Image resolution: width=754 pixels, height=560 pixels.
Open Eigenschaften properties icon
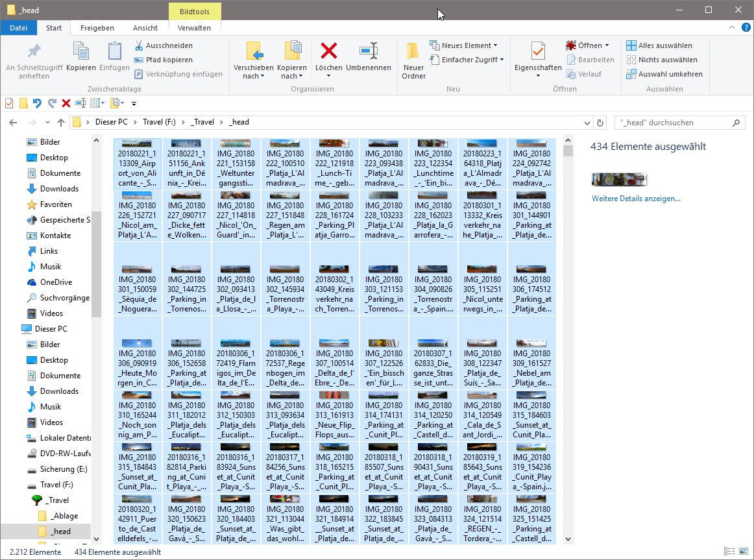537,51
